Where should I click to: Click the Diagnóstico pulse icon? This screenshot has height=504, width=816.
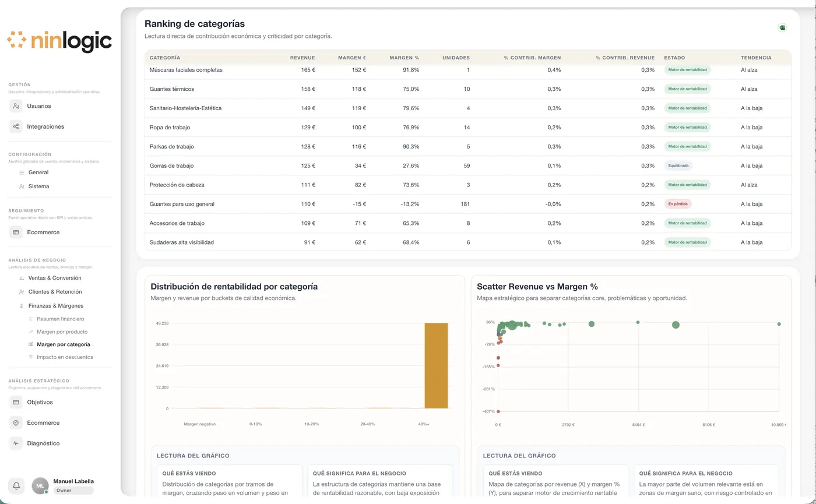16,443
